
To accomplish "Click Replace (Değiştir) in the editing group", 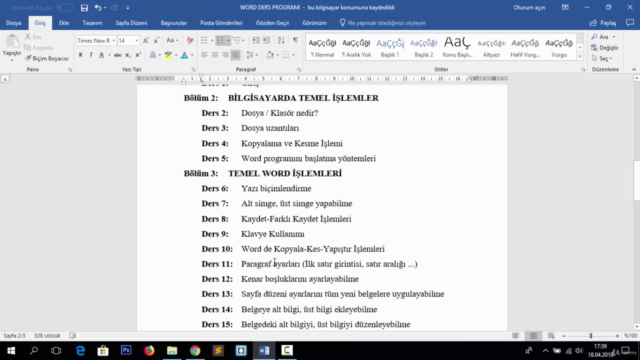I will coord(605,48).
